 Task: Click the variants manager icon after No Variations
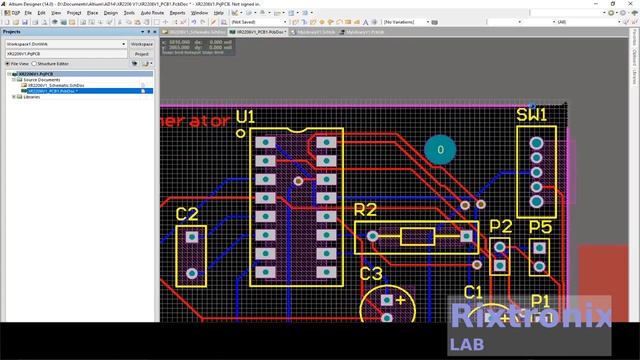[435, 22]
